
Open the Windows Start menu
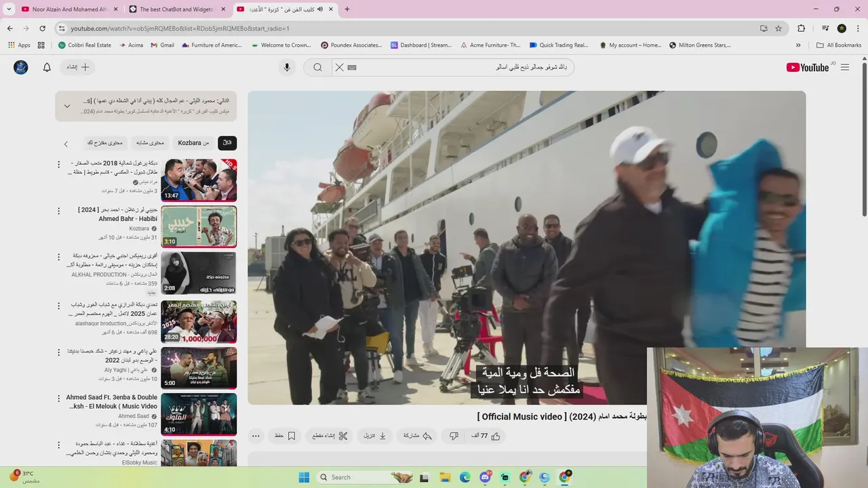(303, 477)
